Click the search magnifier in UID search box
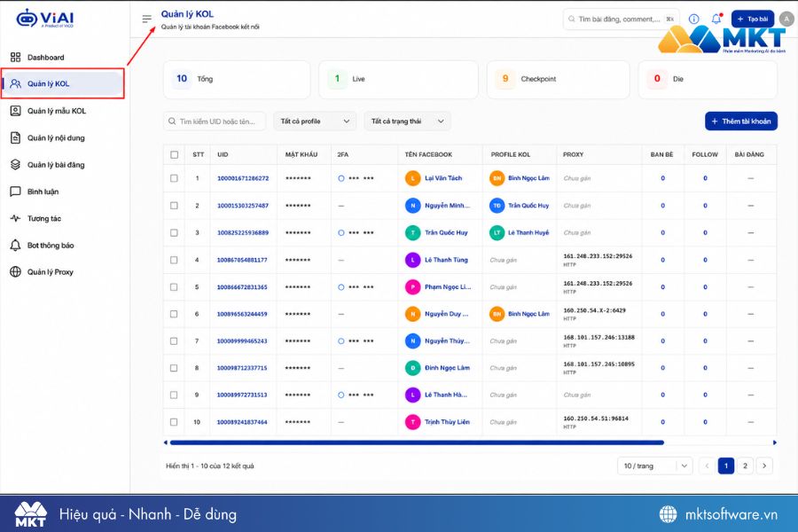798x532 pixels. pos(172,121)
